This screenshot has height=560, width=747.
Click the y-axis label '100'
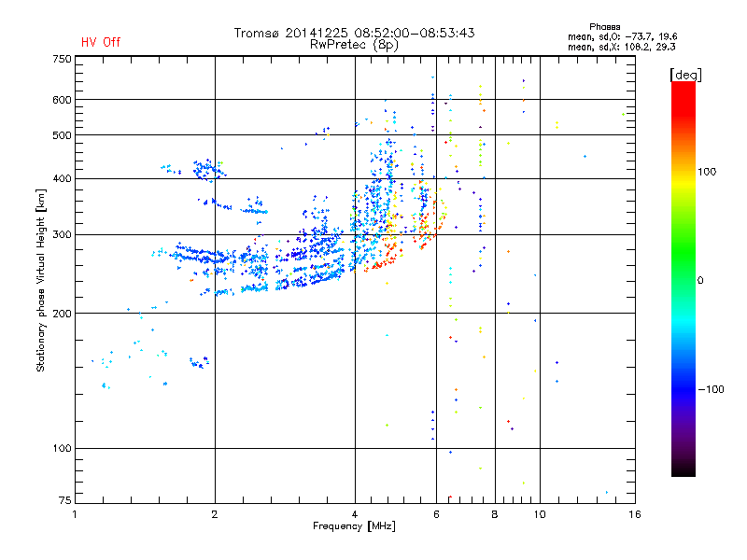[62, 449]
